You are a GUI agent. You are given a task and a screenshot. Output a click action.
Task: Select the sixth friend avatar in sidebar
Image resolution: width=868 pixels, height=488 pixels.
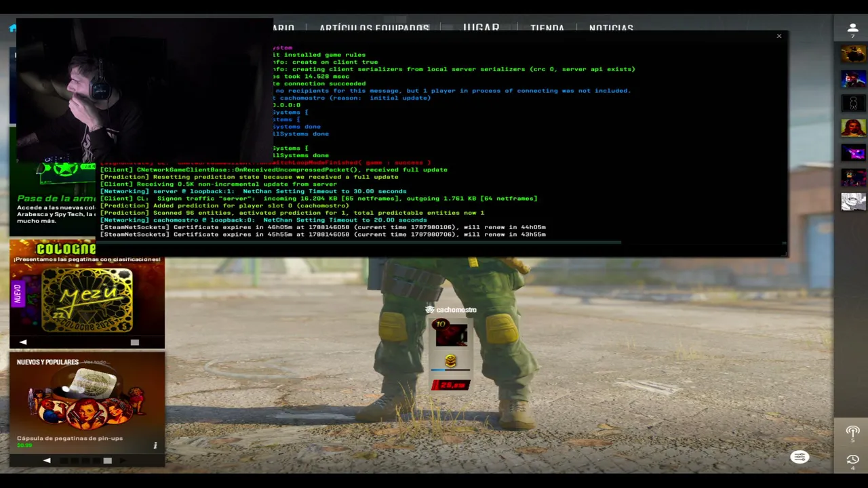[x=853, y=177]
